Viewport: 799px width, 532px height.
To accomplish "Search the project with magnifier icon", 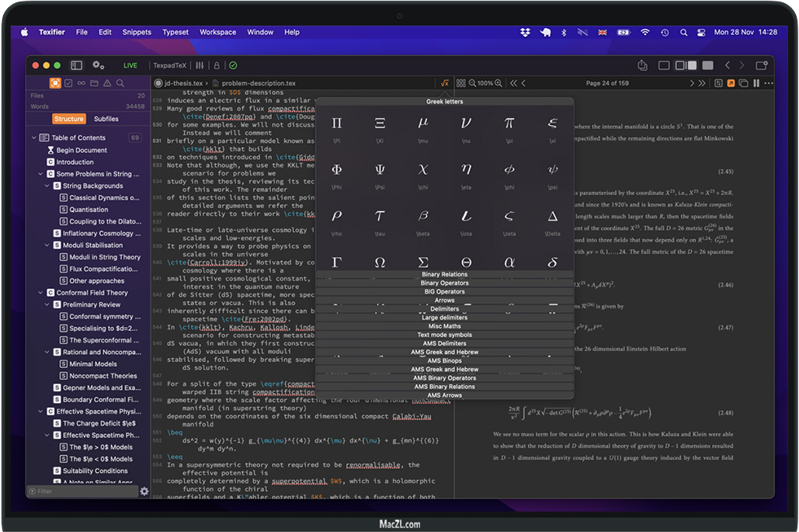I will click(120, 83).
